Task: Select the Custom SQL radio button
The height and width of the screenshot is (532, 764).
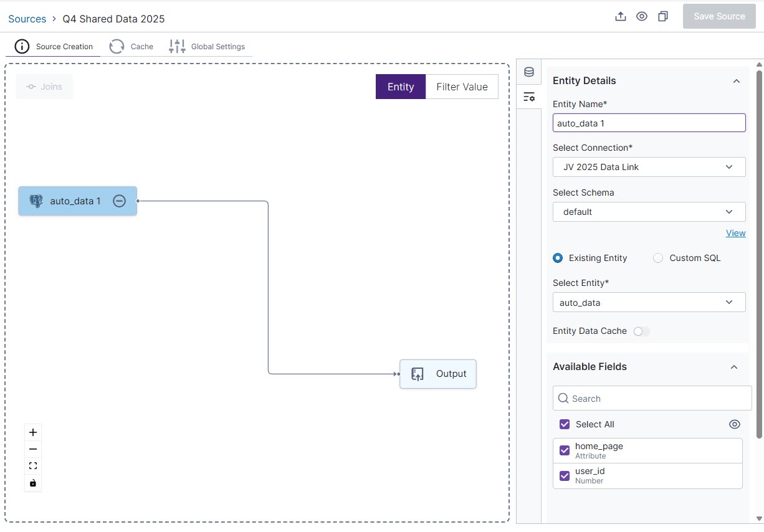Action: (x=658, y=258)
